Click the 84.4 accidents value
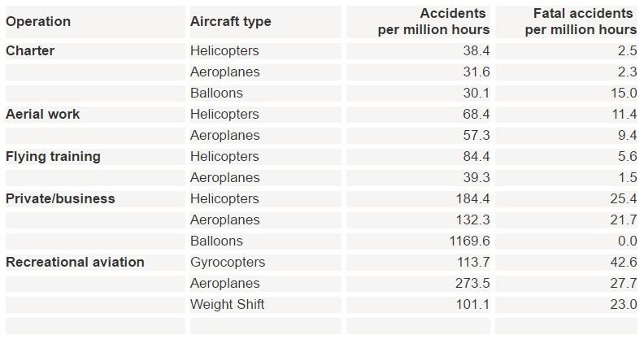644x339 pixels. click(x=476, y=156)
